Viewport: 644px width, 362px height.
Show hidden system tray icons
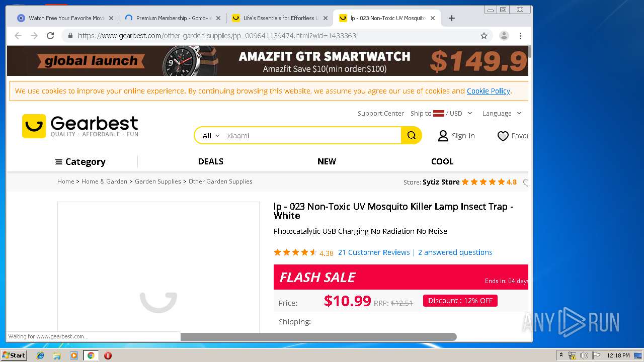[561, 355]
